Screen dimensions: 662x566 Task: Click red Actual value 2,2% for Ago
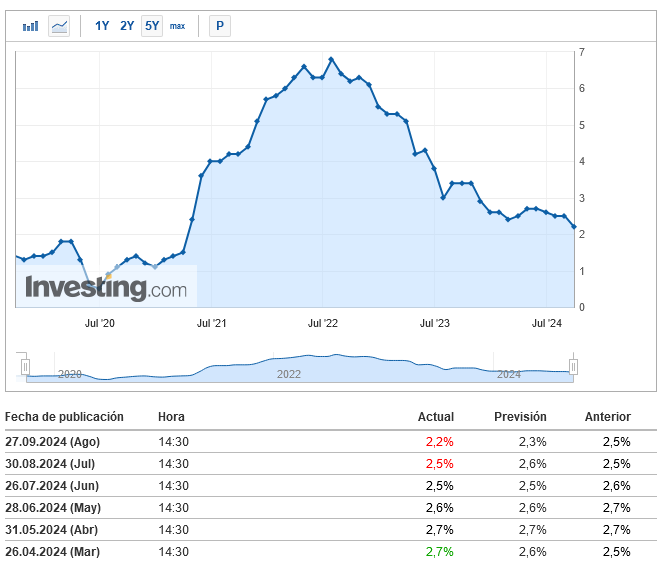[x=440, y=442]
